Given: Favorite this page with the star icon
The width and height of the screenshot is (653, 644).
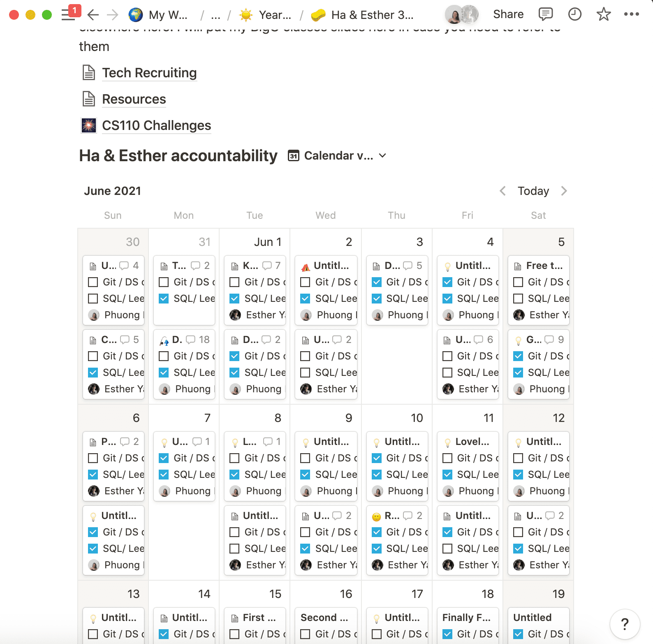Looking at the screenshot, I should (603, 14).
